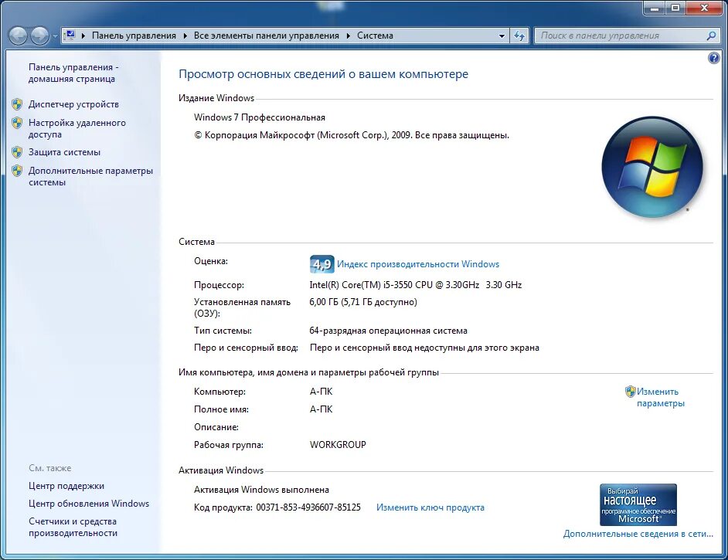The height and width of the screenshot is (560, 728).
Task: Open recent pages dropdown next to Forward
Action: point(55,36)
